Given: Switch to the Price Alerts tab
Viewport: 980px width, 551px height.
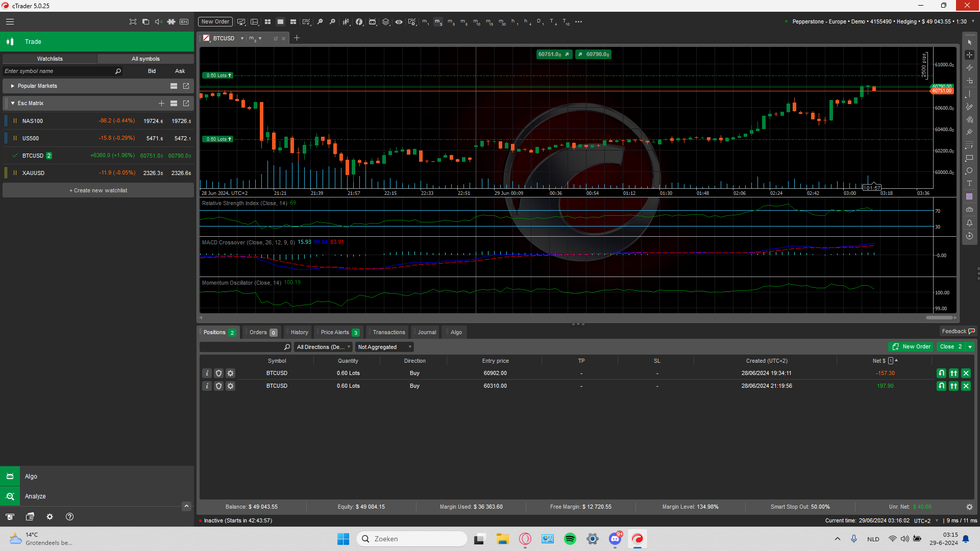Looking at the screenshot, I should pos(339,333).
